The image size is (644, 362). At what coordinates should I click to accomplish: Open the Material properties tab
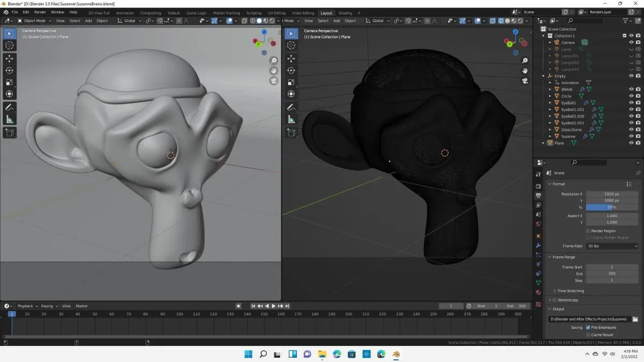(x=538, y=292)
